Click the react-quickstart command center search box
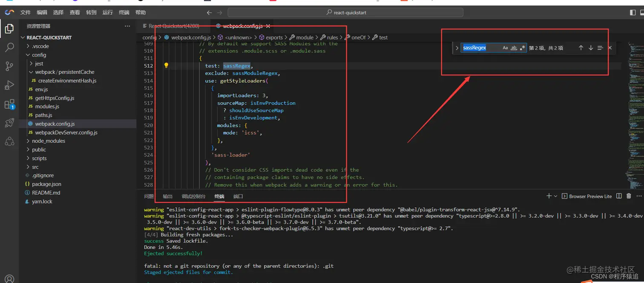Image resolution: width=644 pixels, height=283 pixels. (345, 13)
